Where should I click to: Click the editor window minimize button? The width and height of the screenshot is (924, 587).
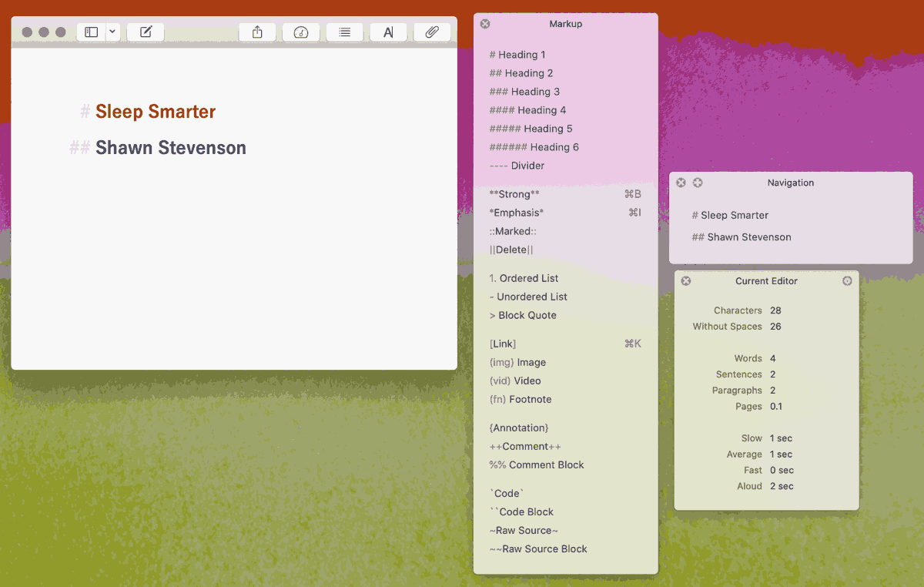click(x=44, y=32)
